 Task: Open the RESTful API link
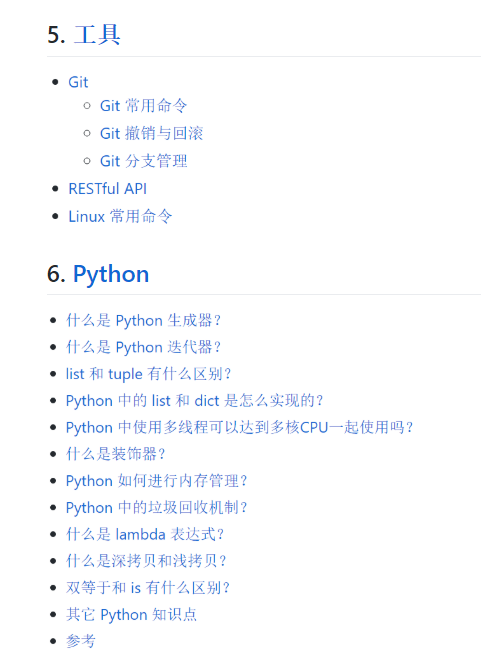(x=108, y=189)
